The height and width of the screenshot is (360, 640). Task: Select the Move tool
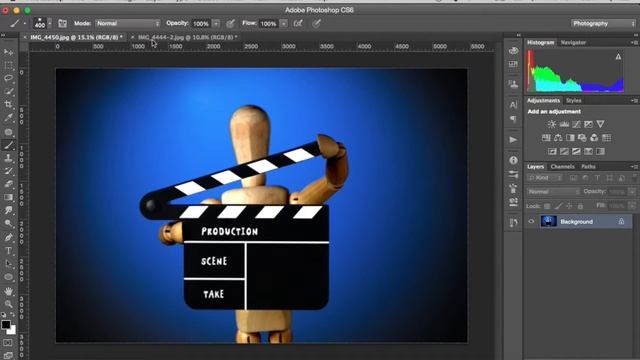point(8,52)
